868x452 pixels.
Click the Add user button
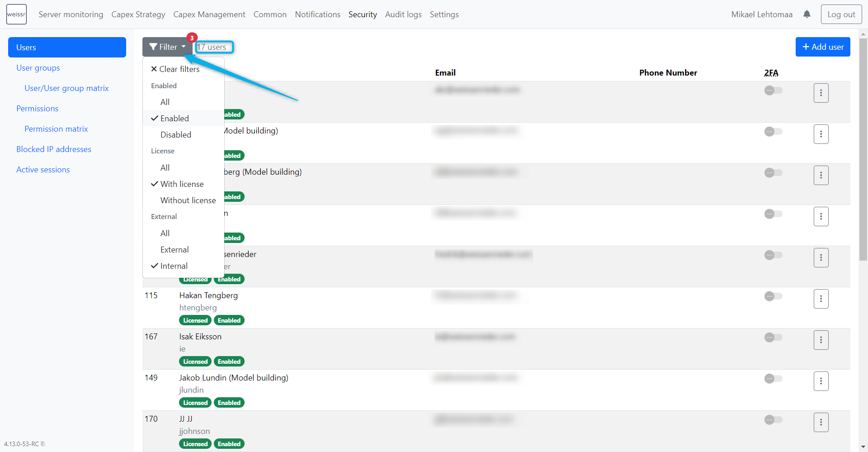(x=823, y=47)
